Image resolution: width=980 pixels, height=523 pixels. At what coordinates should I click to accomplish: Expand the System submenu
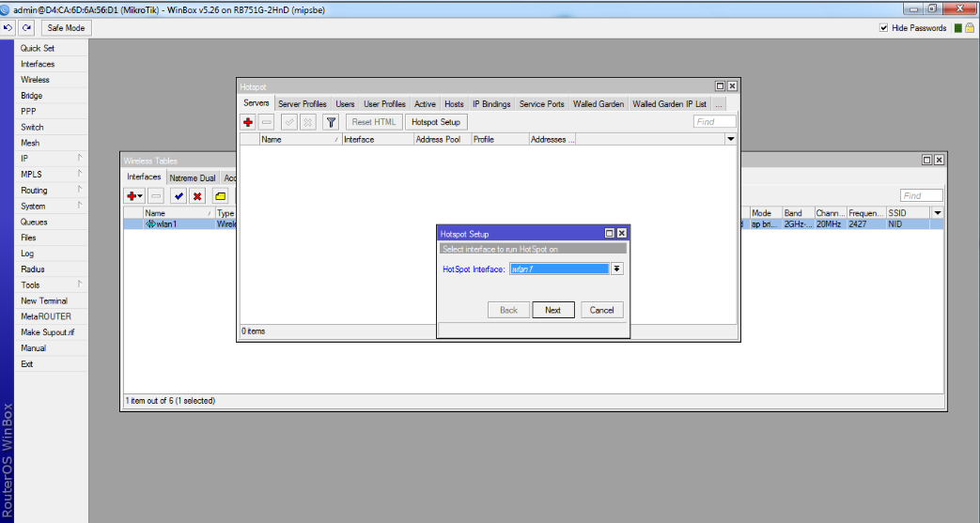point(52,207)
